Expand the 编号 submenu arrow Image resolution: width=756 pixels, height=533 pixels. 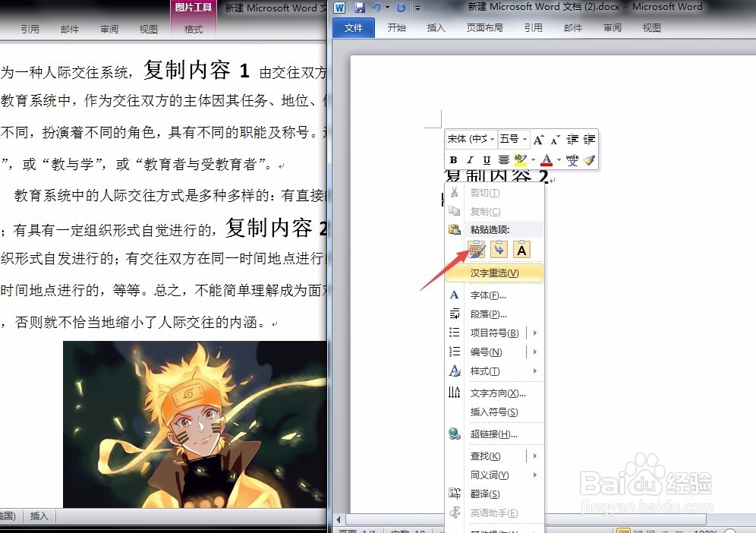[534, 352]
